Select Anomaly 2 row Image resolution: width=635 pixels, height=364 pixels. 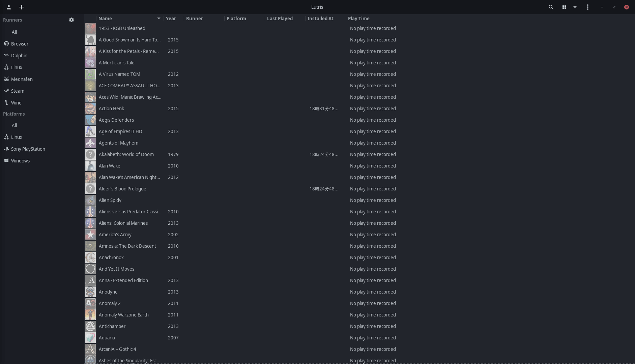coord(359,303)
